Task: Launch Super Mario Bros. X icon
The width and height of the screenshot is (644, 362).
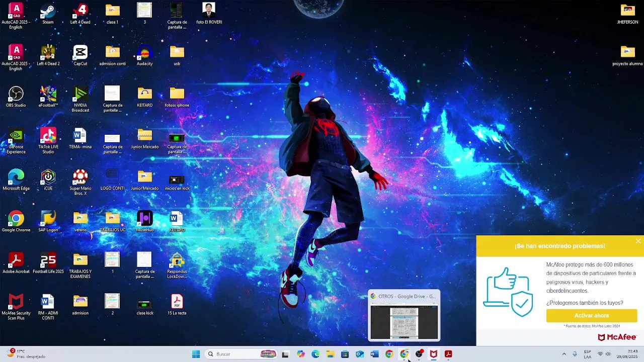Action: [80, 183]
